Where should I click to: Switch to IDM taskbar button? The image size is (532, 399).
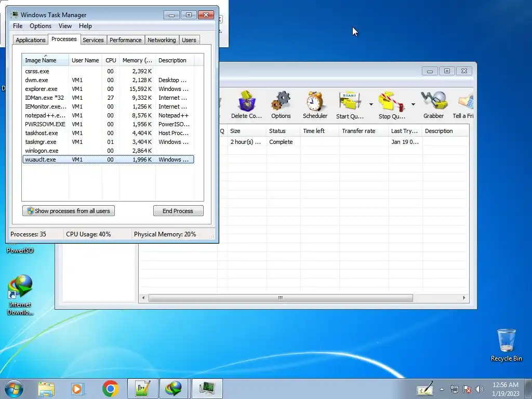pyautogui.click(x=174, y=389)
